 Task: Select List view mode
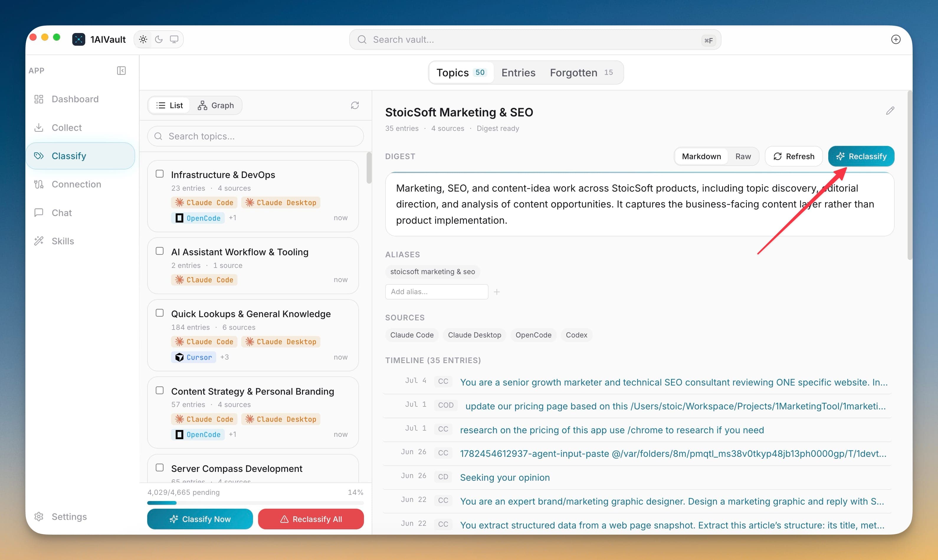click(x=170, y=105)
